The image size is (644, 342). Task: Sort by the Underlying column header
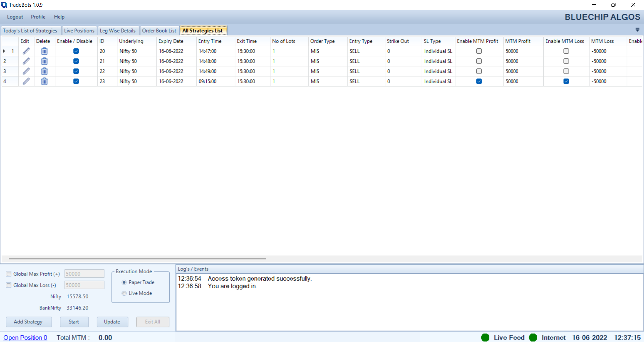(x=137, y=41)
